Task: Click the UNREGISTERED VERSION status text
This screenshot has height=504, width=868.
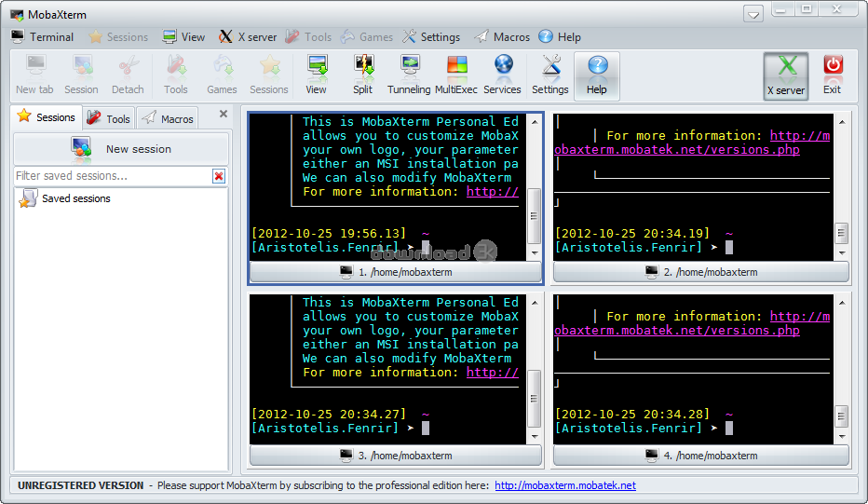Action: (80, 485)
